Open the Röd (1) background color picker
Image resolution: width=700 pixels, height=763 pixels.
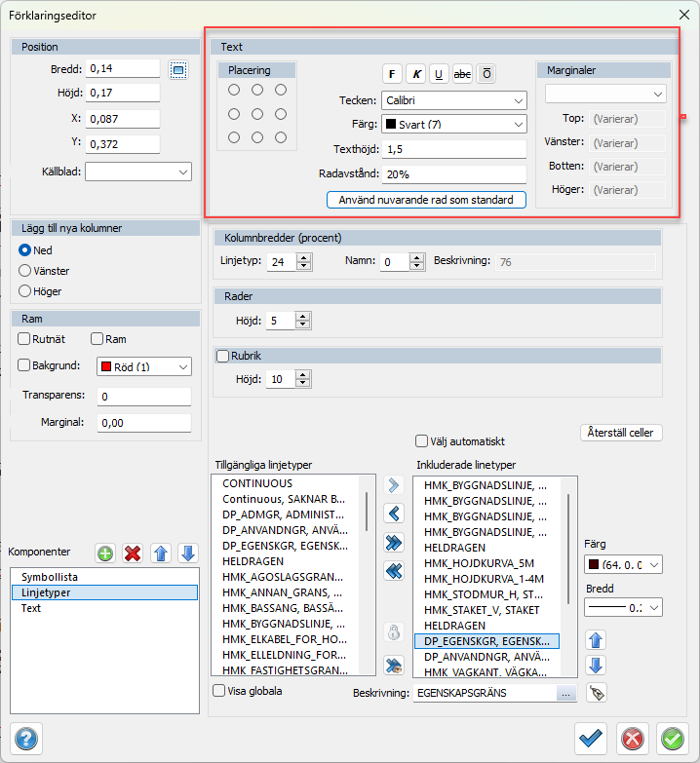pos(144,366)
